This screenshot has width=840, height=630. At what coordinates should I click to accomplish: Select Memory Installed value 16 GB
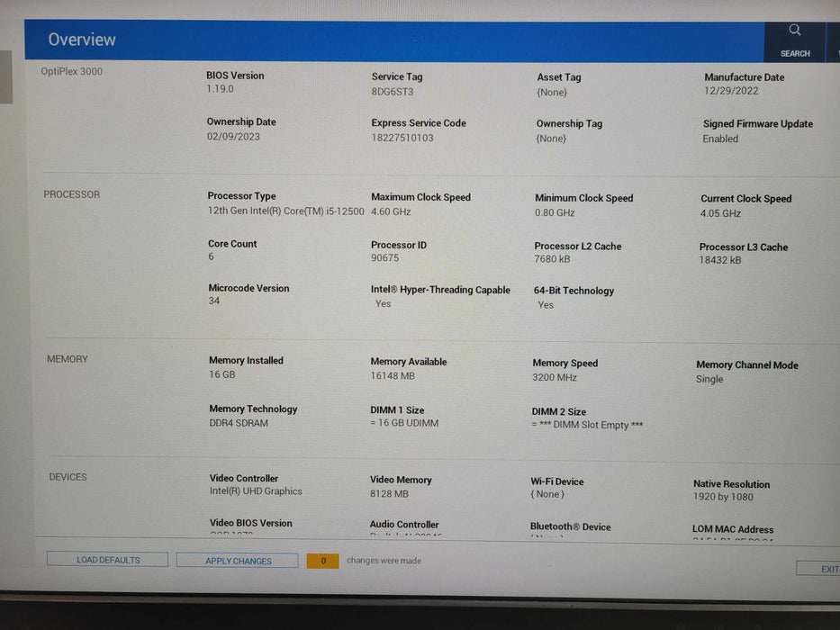222,374
